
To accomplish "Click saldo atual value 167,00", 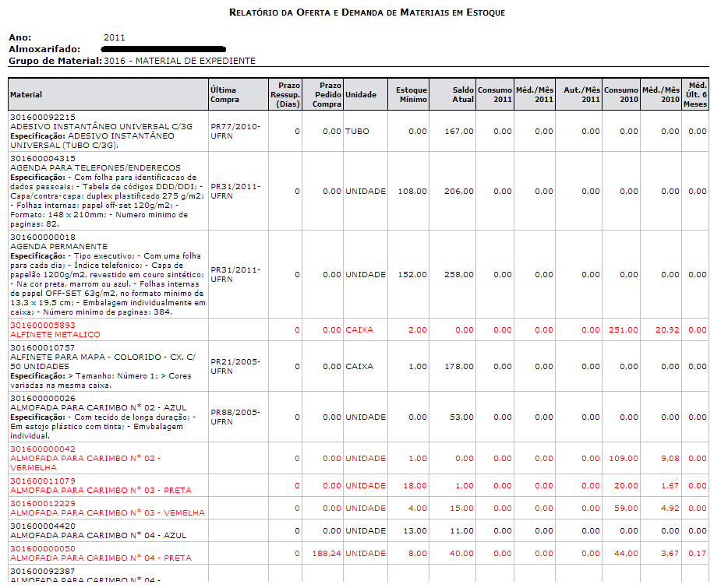I will tap(459, 132).
